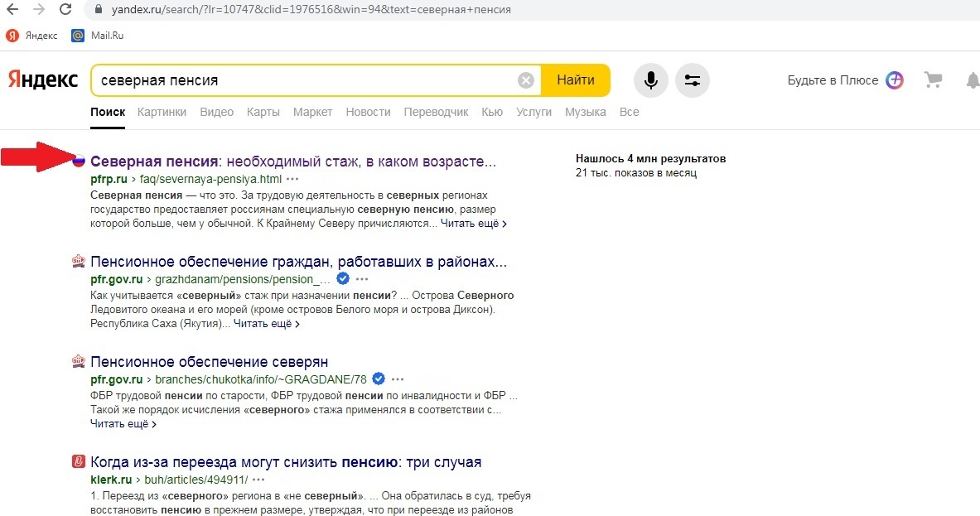Click the Yandex Plus round icon
980x516 pixels.
coord(895,80)
